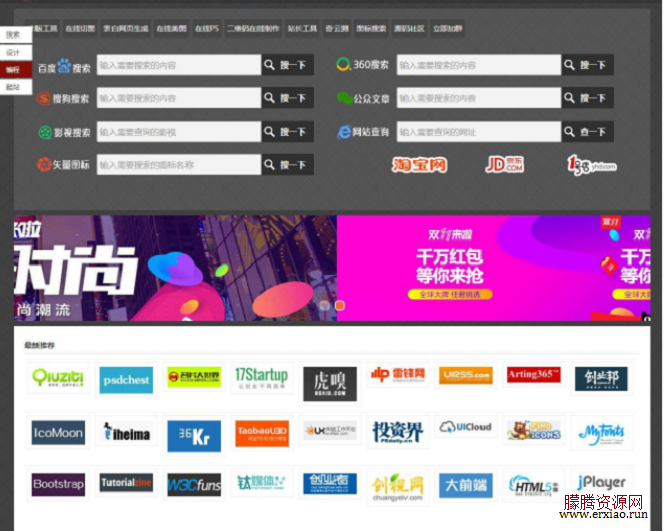This screenshot has height=531, width=666.
Task: Open the iheima site logo
Action: [126, 431]
